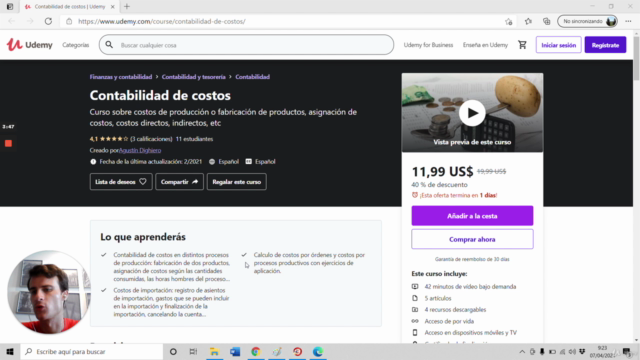This screenshot has width=640, height=360.
Task: Open Cortana circle in the taskbar
Action: (x=173, y=351)
